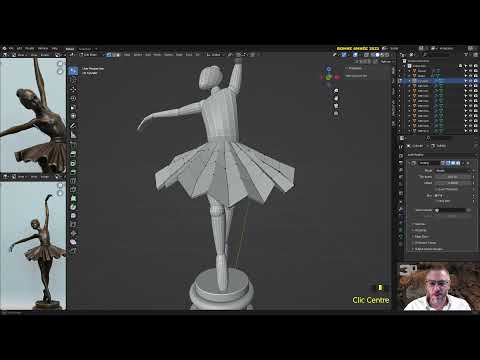
Task: Remove the modifier with its X button
Action: 468,163
